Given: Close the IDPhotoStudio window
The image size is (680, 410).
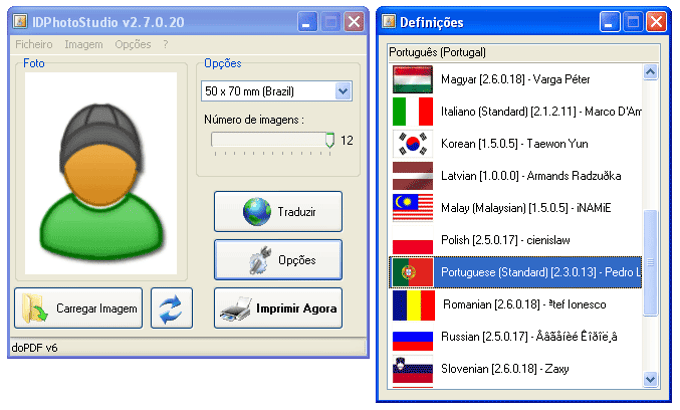Looking at the screenshot, I should 354,21.
